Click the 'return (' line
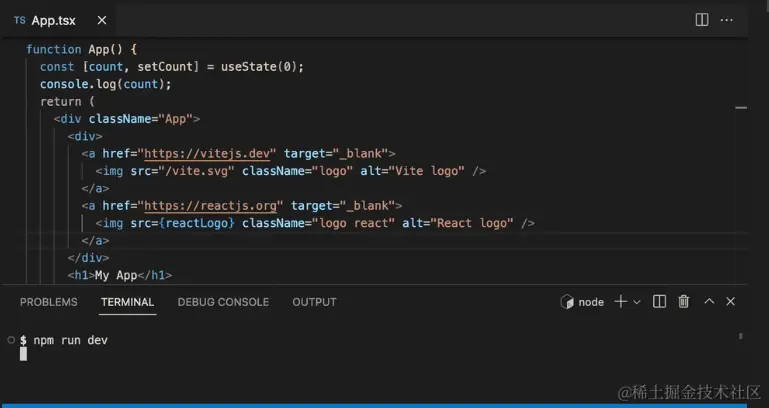 [67, 102]
